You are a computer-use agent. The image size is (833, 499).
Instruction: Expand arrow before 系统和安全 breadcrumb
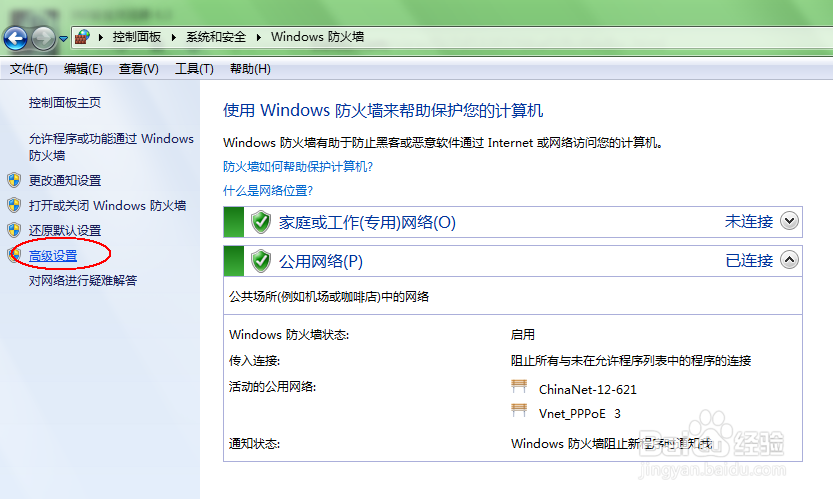point(174,37)
